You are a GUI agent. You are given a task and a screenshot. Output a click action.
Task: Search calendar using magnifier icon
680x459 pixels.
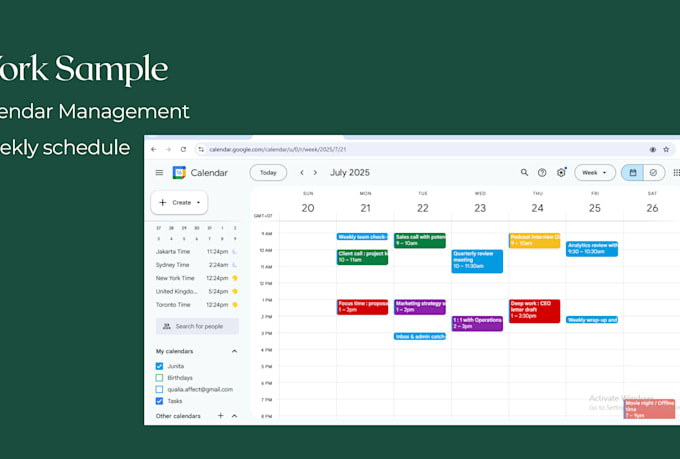click(524, 173)
